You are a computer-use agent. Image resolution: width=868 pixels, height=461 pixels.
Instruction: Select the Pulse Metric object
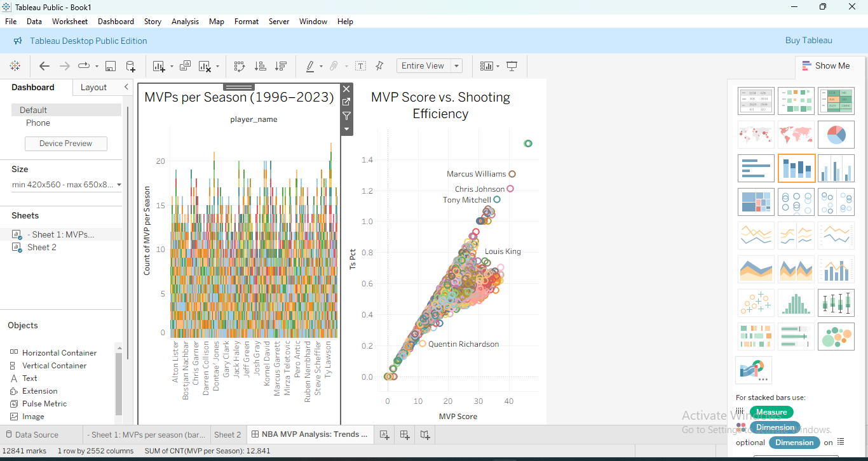tap(38, 404)
